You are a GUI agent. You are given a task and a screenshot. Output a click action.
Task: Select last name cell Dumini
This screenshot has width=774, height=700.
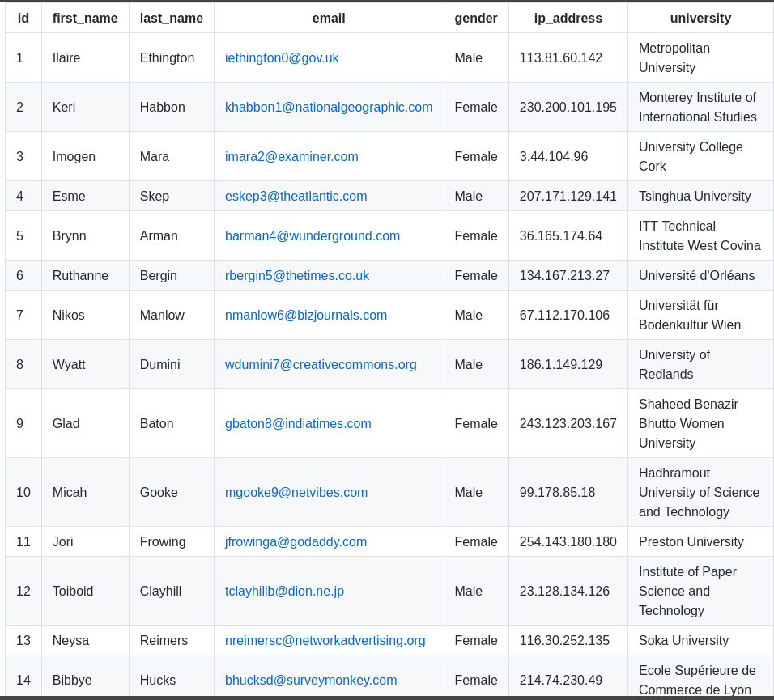pos(172,364)
